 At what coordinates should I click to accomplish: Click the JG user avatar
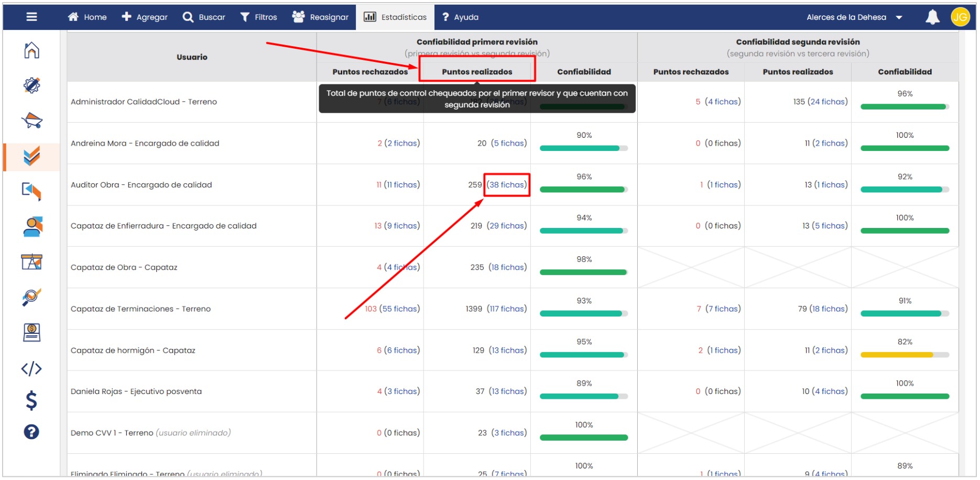click(x=960, y=17)
